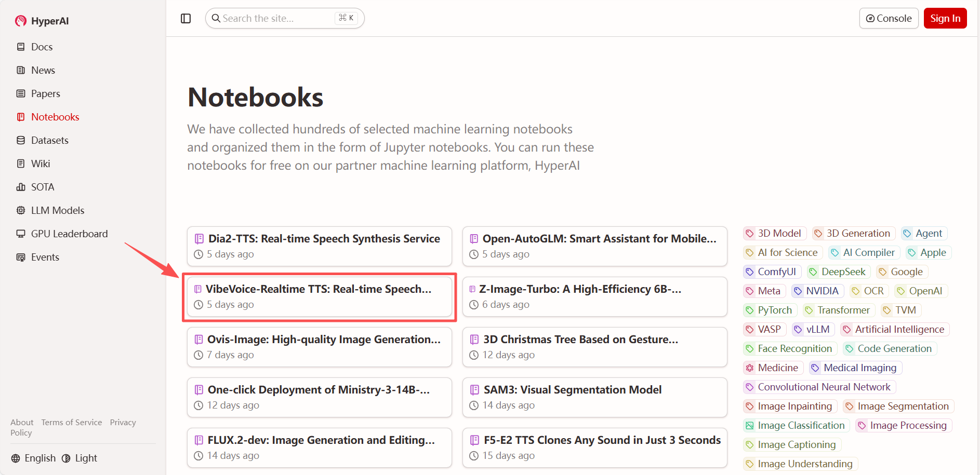Filter by the Medical Imaging tag
Viewport: 980px width, 475px height.
(x=855, y=368)
